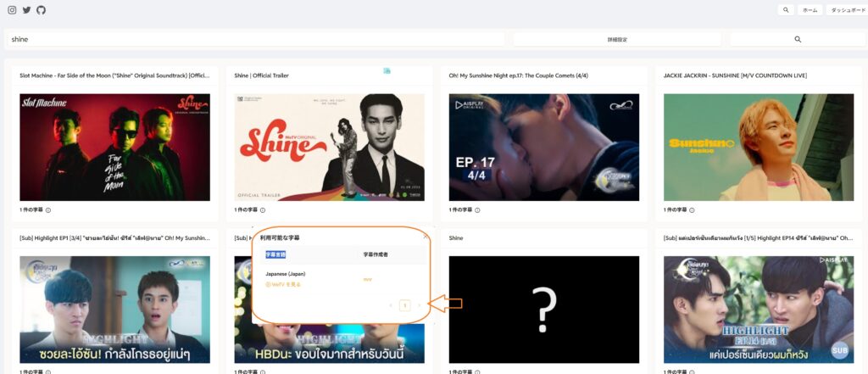The height and width of the screenshot is (374, 868).
Task: Go to ホーム in the top navigation
Action: (810, 10)
